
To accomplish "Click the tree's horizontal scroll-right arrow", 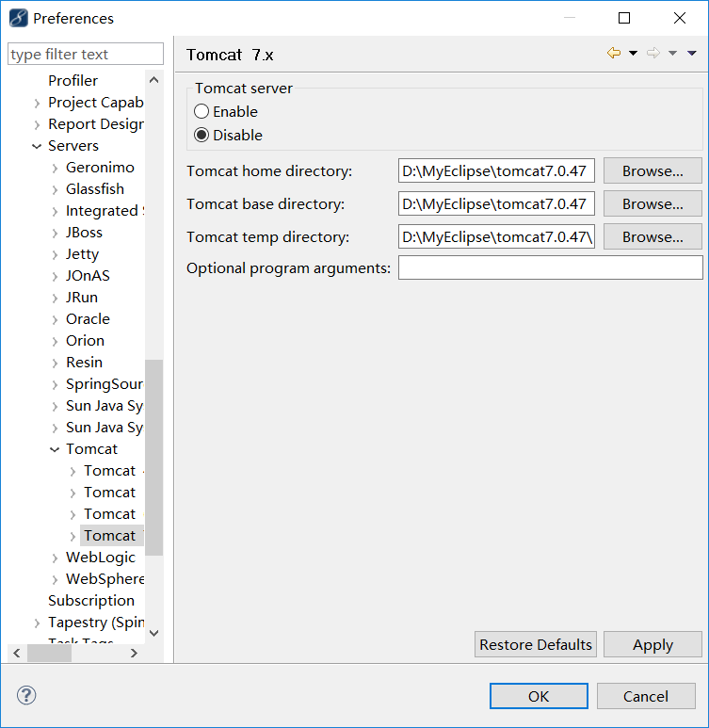I will click(x=134, y=653).
